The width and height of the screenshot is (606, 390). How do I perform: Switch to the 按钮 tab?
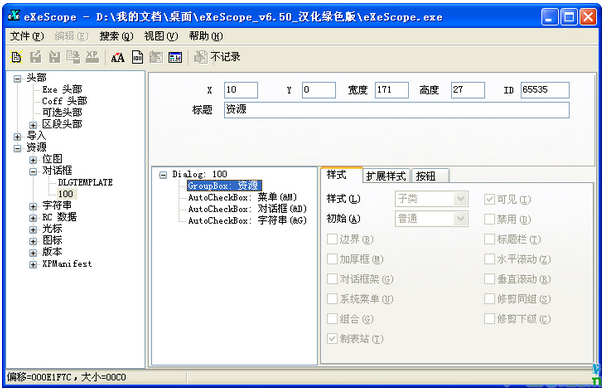[x=431, y=176]
